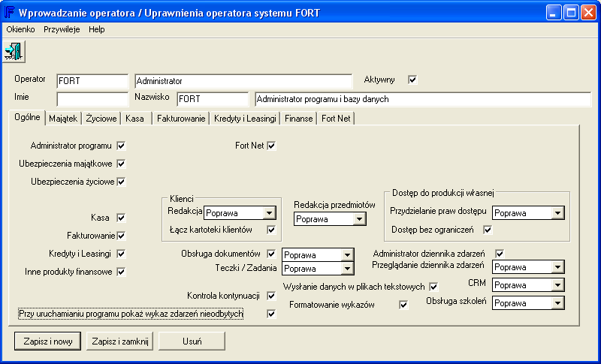The height and width of the screenshot is (364, 601).
Task: Open the Obsługa dokumentów dropdown
Action: pyautogui.click(x=318, y=255)
